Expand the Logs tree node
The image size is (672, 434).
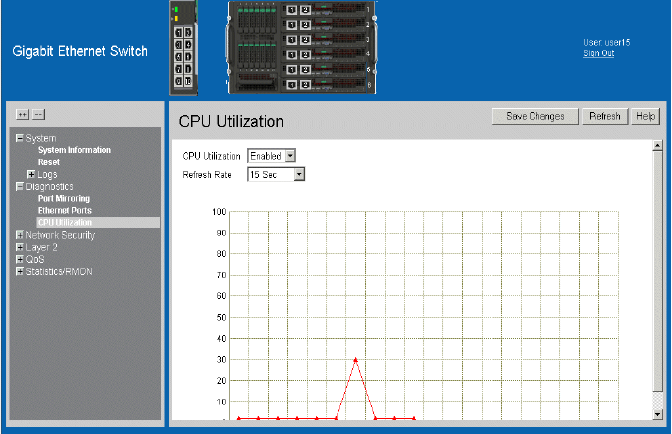pos(31,175)
